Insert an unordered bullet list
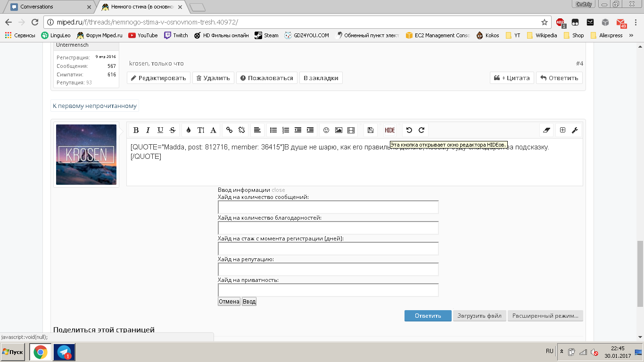Image resolution: width=644 pixels, height=362 pixels. point(273,130)
